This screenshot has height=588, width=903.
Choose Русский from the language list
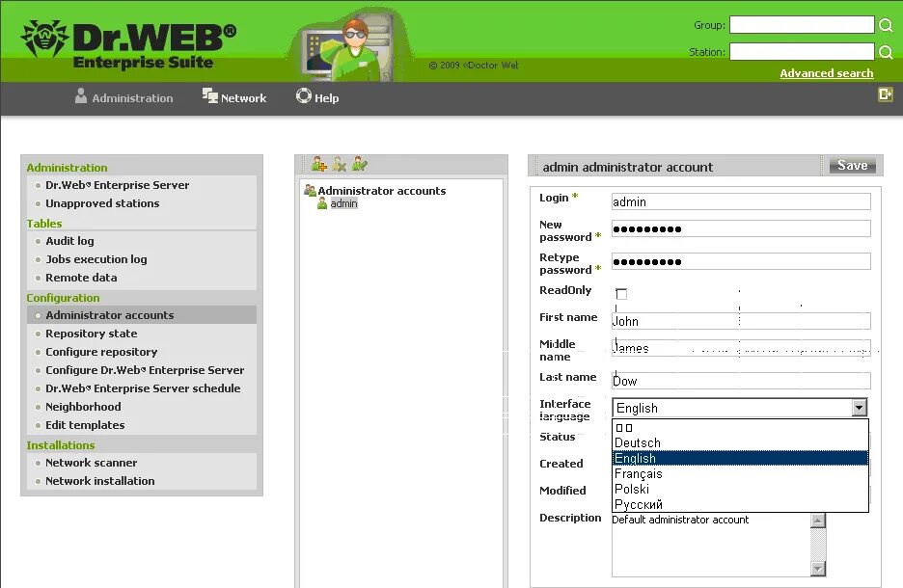740,504
